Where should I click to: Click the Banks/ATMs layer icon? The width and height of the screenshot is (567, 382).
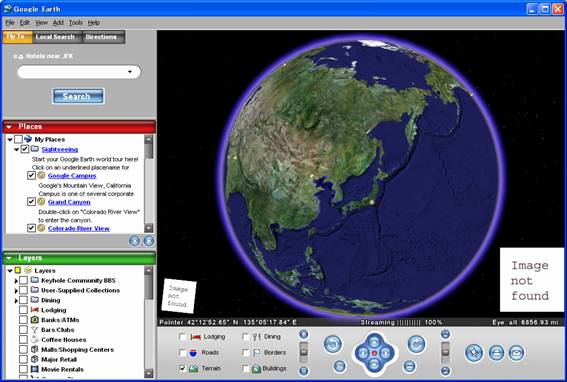click(34, 320)
